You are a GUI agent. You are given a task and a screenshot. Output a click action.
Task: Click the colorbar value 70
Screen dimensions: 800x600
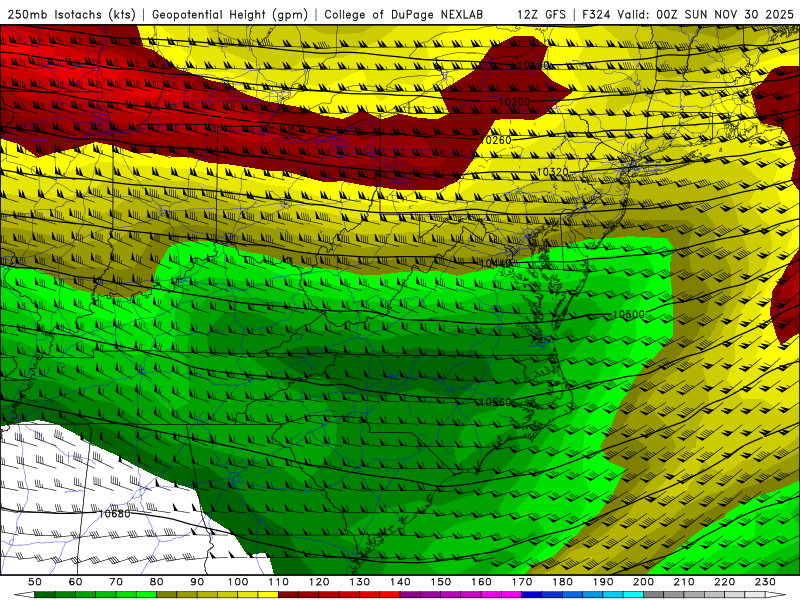click(116, 582)
